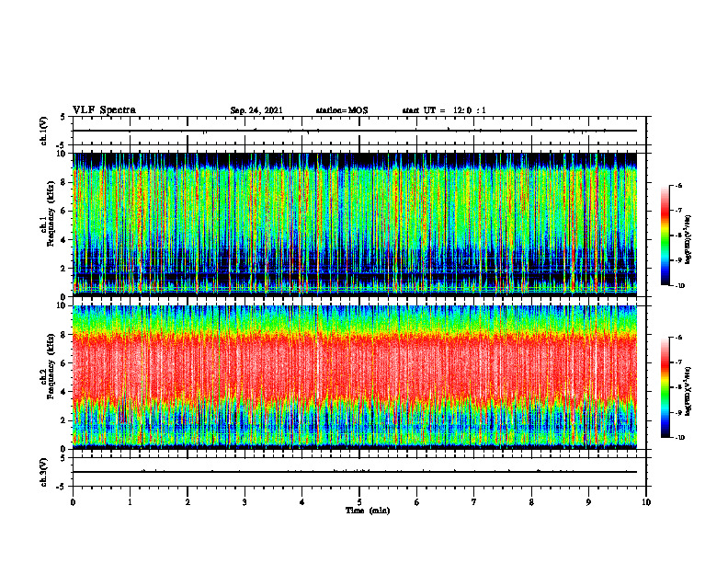Click the 'VLF Spectra' title text
Image resolution: width=728 pixels, height=563 pixels.
104,109
